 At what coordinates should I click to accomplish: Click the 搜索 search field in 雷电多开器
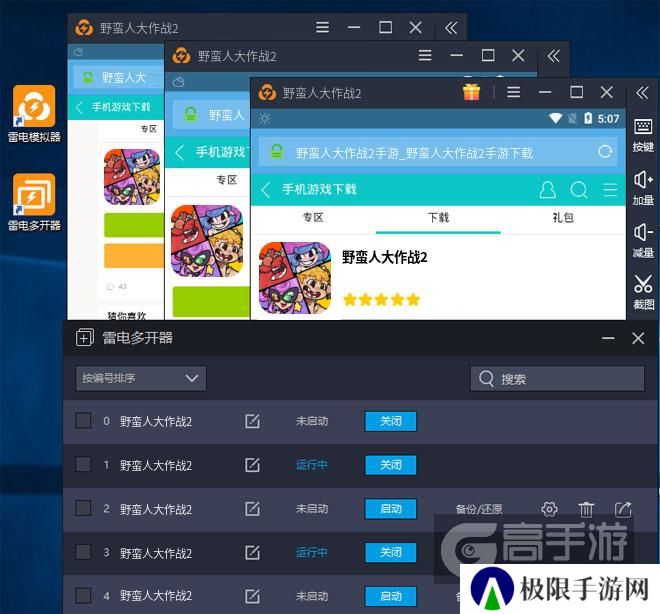coord(557,379)
